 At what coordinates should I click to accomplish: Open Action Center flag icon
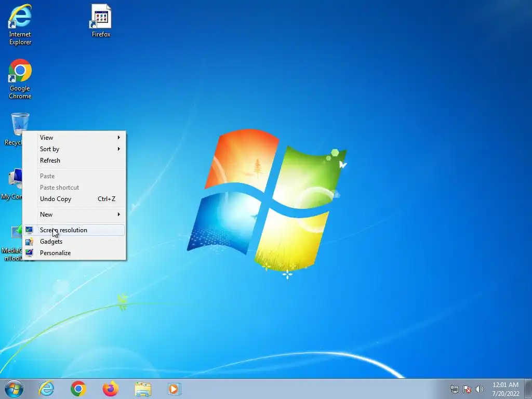467,389
